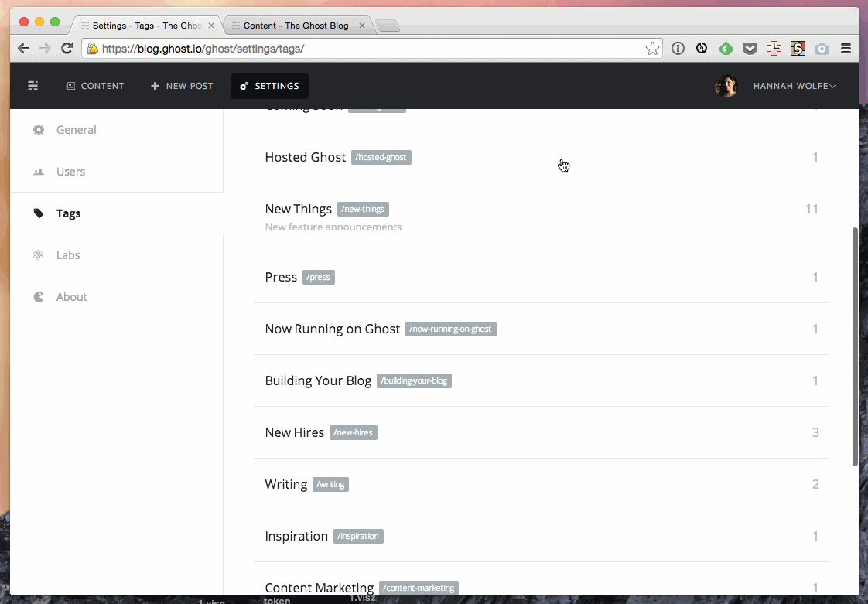The width and height of the screenshot is (868, 604).
Task: Create a New Post
Action: pos(182,86)
